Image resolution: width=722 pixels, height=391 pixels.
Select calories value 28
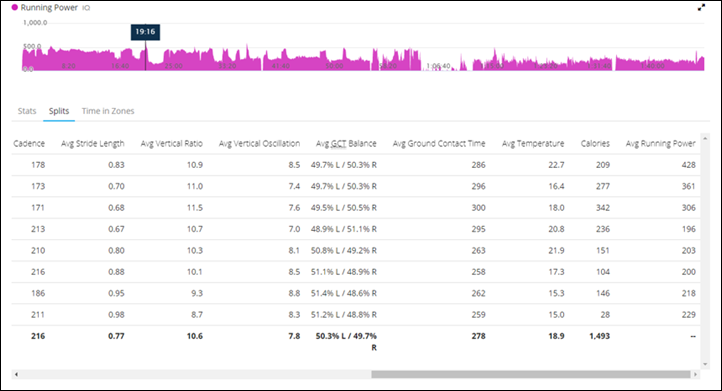coord(605,315)
